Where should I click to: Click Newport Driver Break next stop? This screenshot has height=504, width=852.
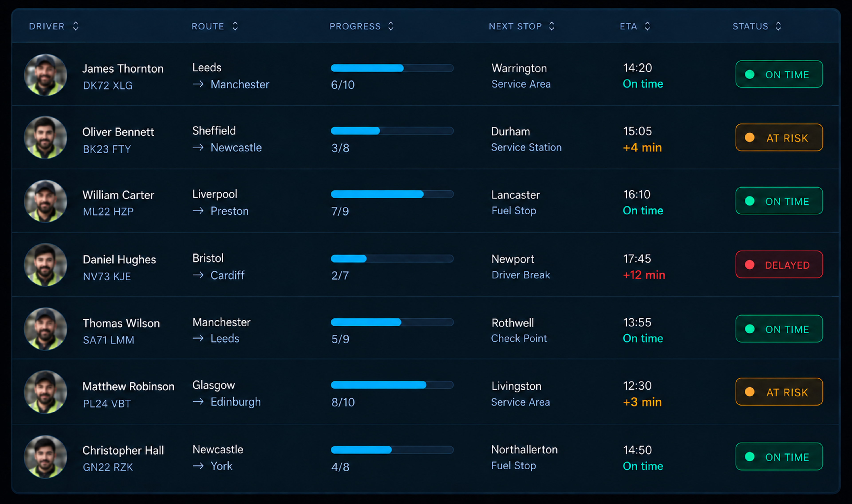pos(520,267)
